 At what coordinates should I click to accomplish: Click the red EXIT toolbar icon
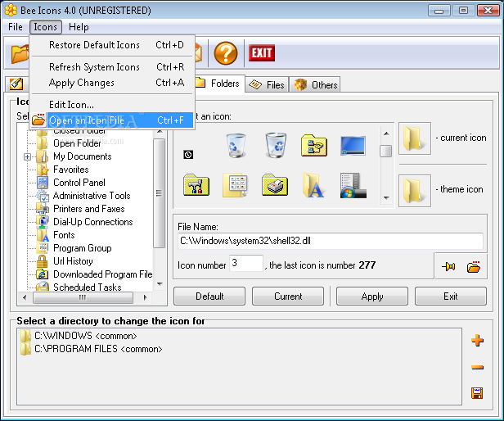point(262,52)
